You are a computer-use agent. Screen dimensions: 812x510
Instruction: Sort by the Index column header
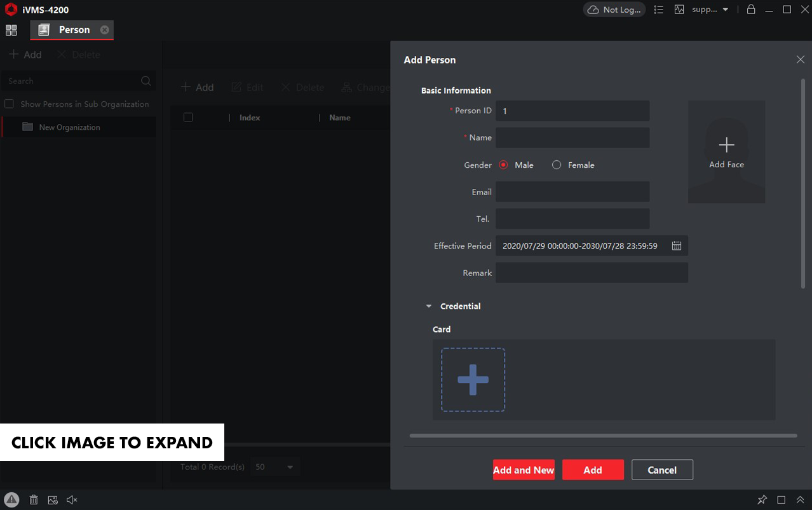point(250,118)
